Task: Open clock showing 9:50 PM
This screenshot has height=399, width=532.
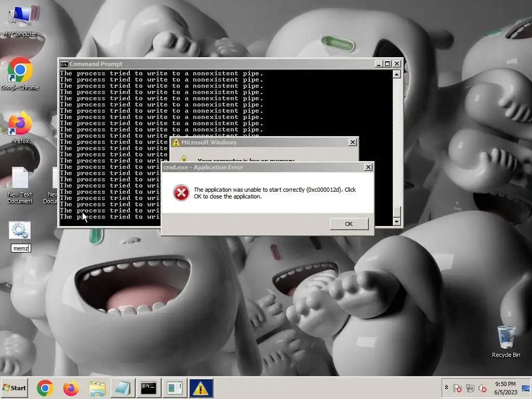Action: [505, 388]
